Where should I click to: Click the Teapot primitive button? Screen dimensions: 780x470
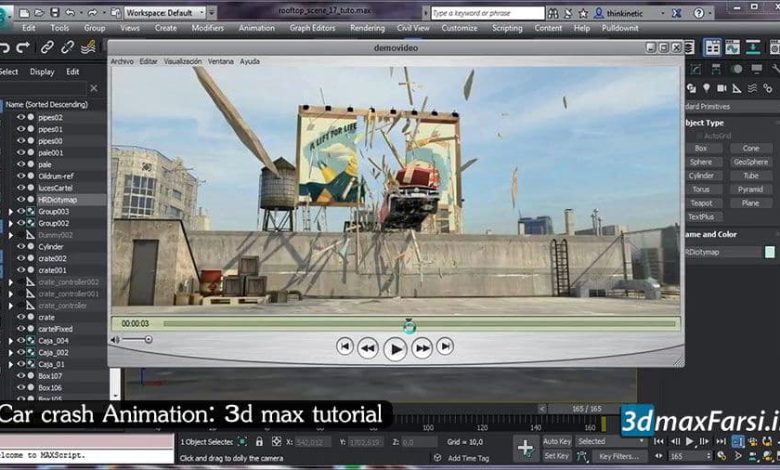tap(701, 203)
